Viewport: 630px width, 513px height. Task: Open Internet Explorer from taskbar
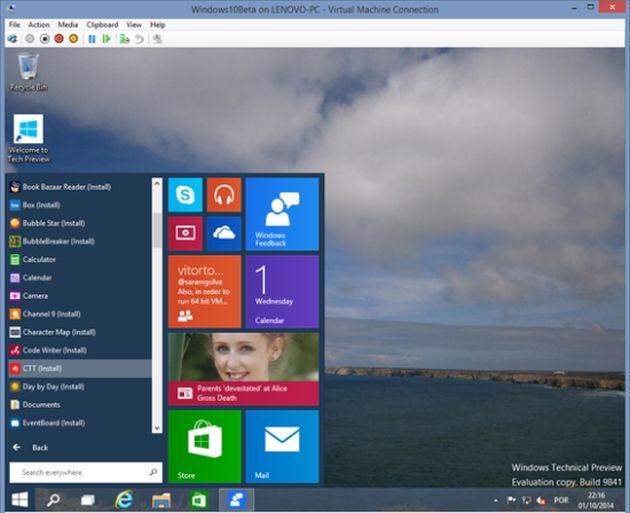tap(124, 500)
